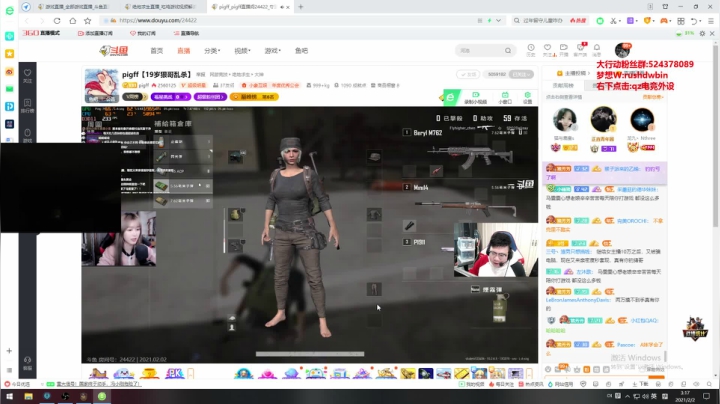
Task: Open Douyu followed heart icon in header
Action: 547,48
